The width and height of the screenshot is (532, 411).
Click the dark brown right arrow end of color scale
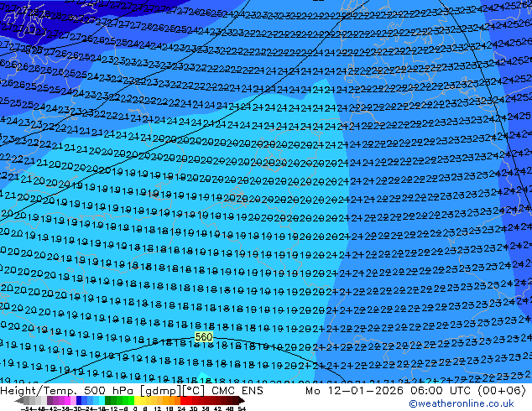pos(242,401)
